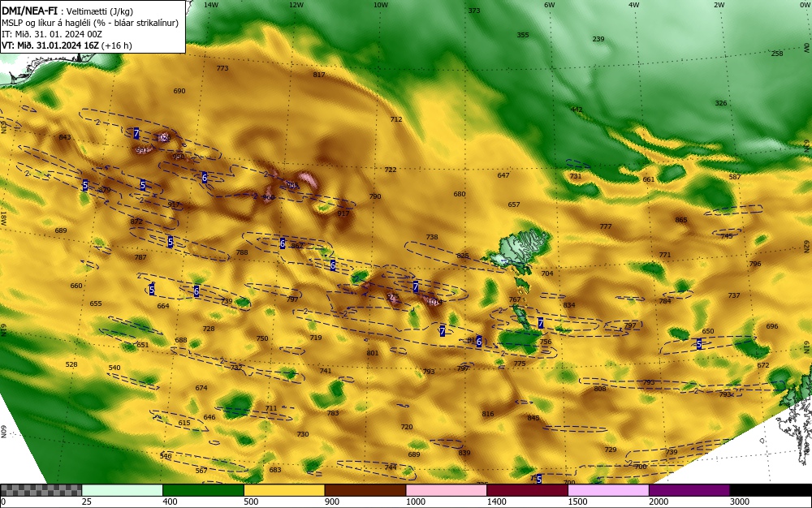Click the map value '674'
This screenshot has width=812, height=508.
pos(201,388)
